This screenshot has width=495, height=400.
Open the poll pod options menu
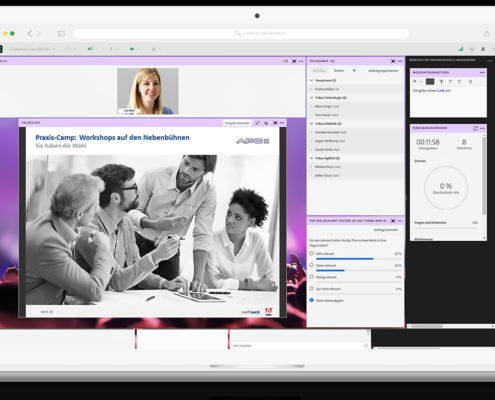(400, 221)
